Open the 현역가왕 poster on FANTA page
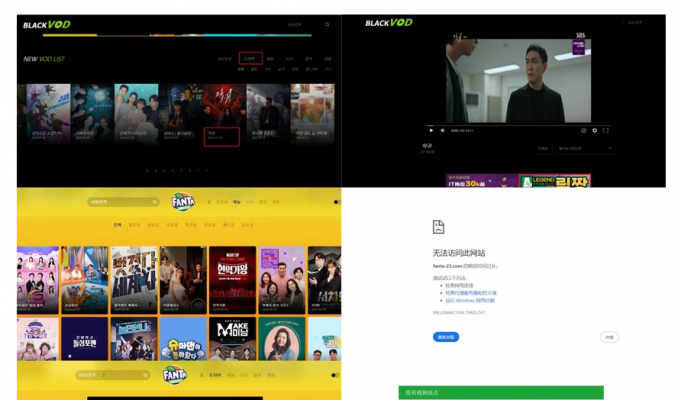Image resolution: width=681 pixels, height=400 pixels. (x=232, y=280)
